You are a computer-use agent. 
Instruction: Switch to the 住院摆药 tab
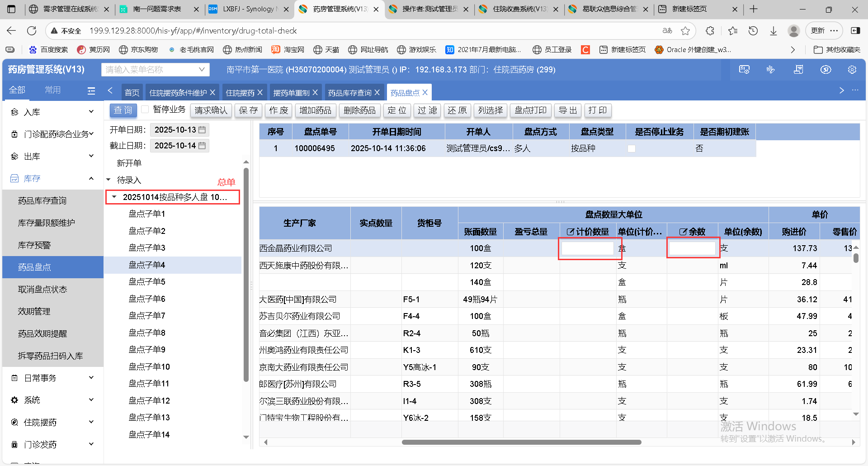pos(240,92)
